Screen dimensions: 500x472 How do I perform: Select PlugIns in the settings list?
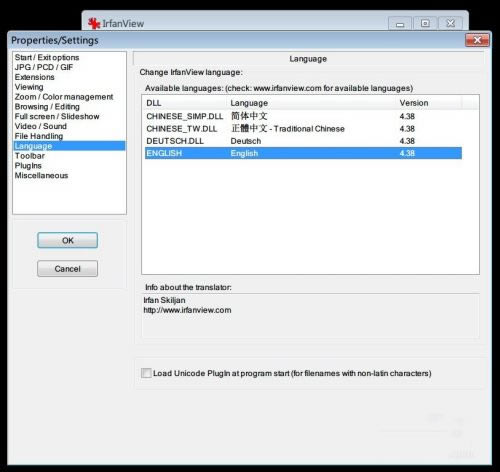(28, 166)
